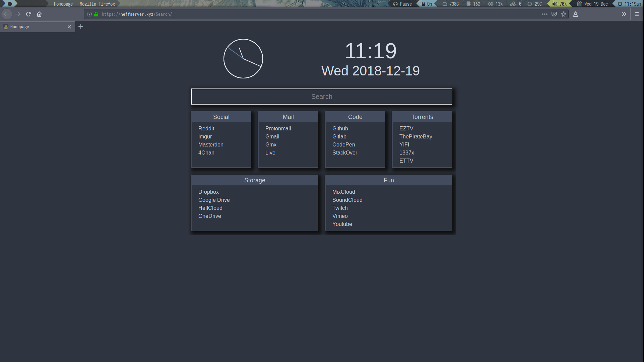
Task: Click the volume 70% indicator in the status bar
Action: pos(560,4)
